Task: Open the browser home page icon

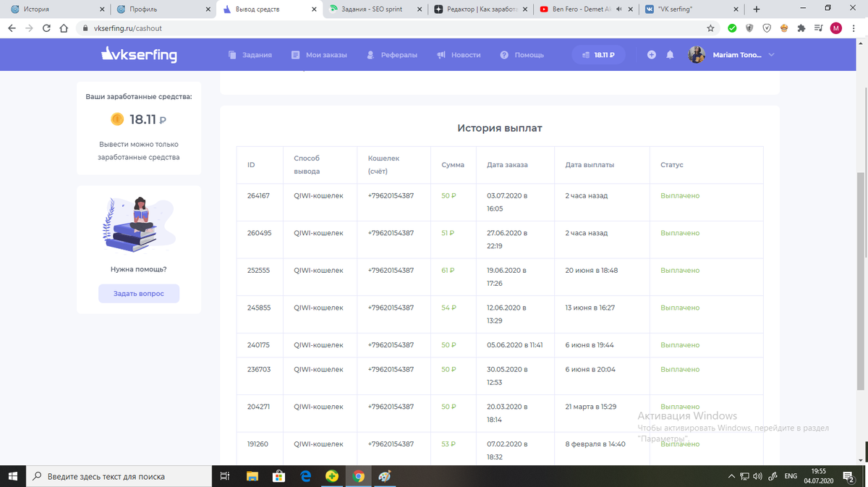Action: pyautogui.click(x=64, y=28)
